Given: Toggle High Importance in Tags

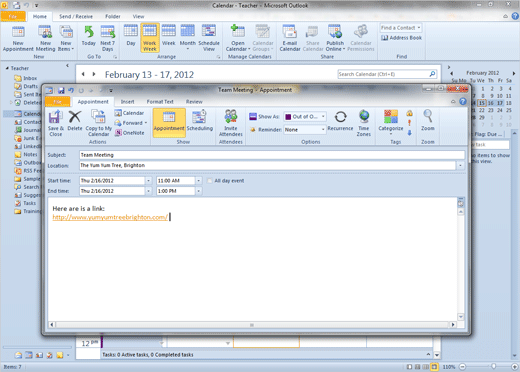Looking at the screenshot, I should [x=410, y=123].
